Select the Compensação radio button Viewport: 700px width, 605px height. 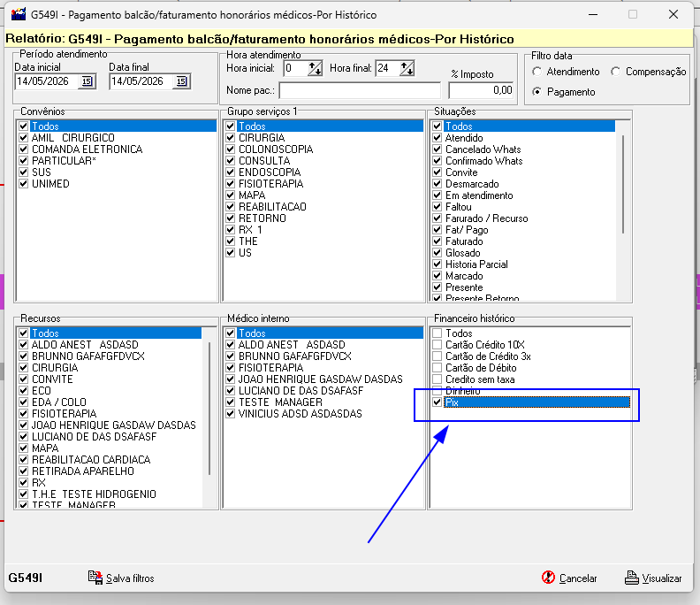616,72
